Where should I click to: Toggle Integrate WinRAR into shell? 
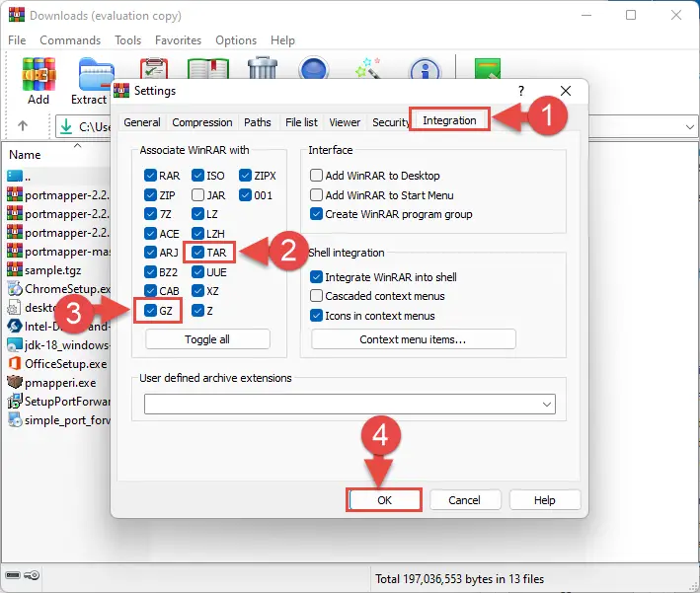[316, 277]
